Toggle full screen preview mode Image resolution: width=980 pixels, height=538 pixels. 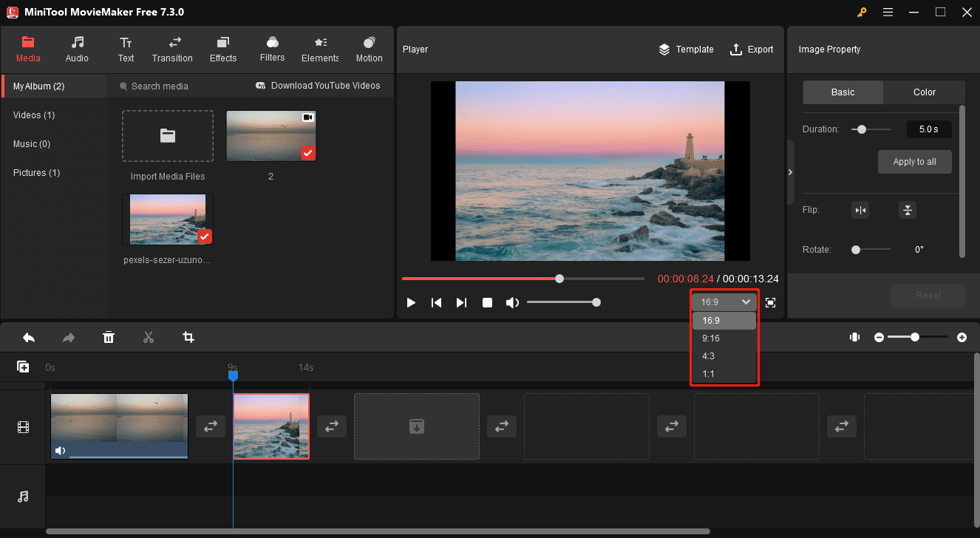770,302
